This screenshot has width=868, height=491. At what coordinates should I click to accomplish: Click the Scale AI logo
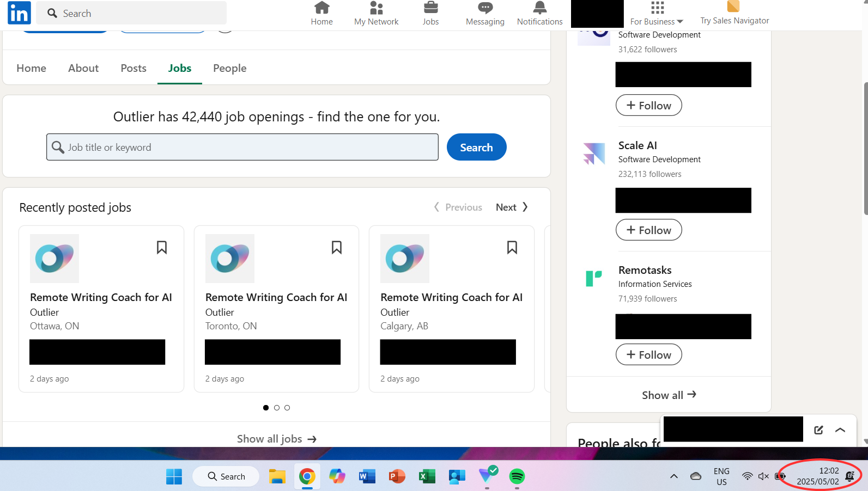pyautogui.click(x=594, y=154)
